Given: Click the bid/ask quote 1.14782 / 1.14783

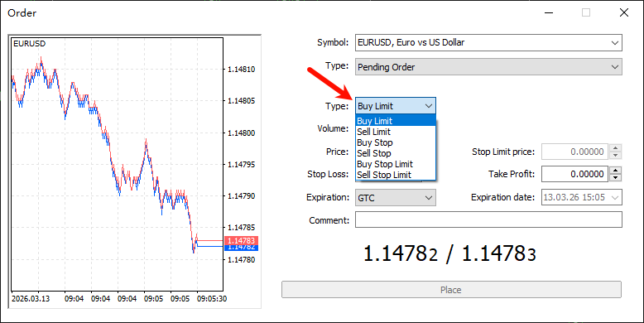Looking at the screenshot, I should point(450,254).
